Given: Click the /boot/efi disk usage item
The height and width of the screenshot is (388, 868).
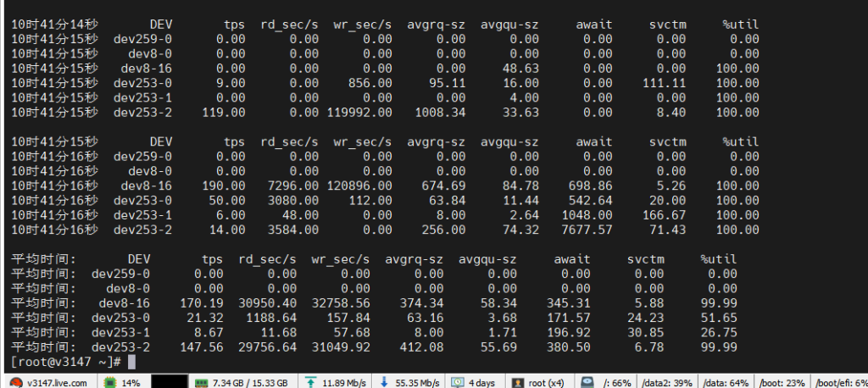Looking at the screenshot, I should 840,383.
